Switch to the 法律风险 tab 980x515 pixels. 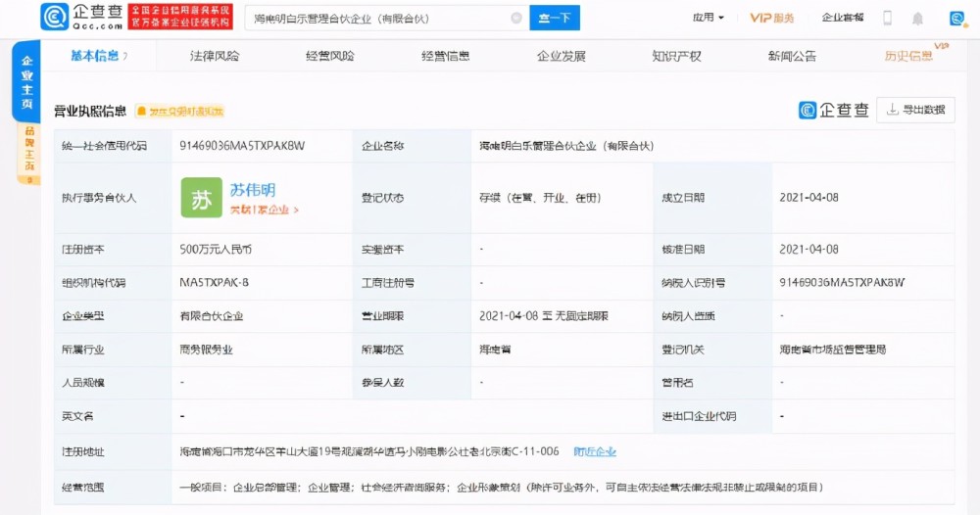pos(215,57)
